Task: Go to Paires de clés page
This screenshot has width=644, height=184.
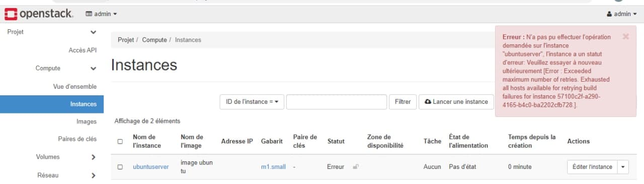Action: pos(77,139)
